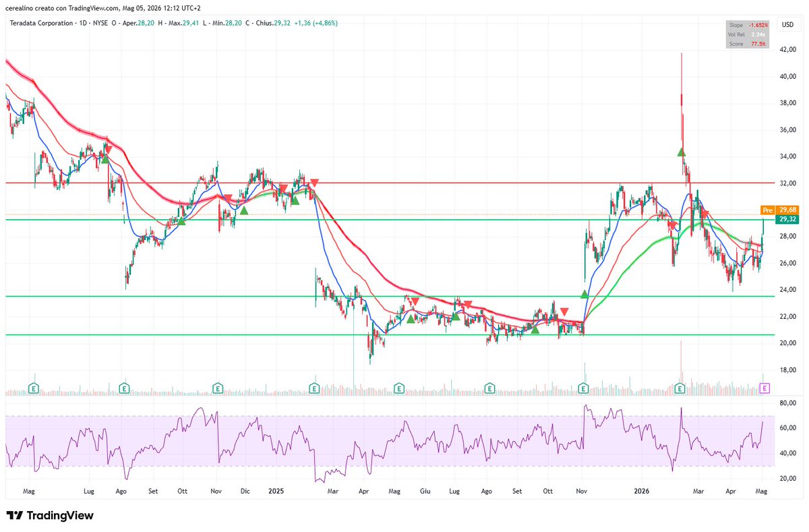The image size is (809, 532).
Task: Select the green 29,32 last price tag
Action: point(786,219)
